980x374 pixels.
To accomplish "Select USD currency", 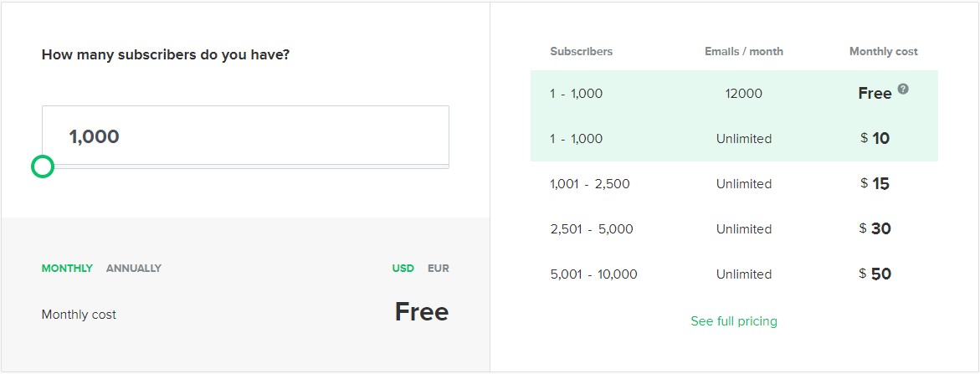I will (x=403, y=269).
